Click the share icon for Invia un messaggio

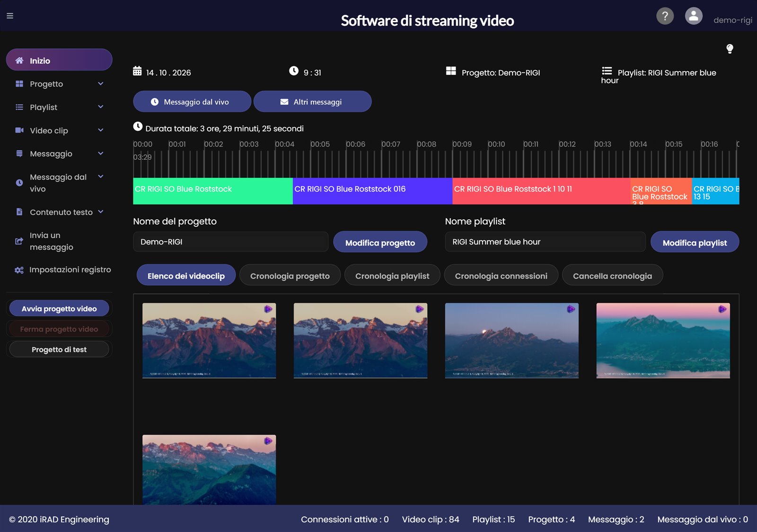tap(19, 241)
